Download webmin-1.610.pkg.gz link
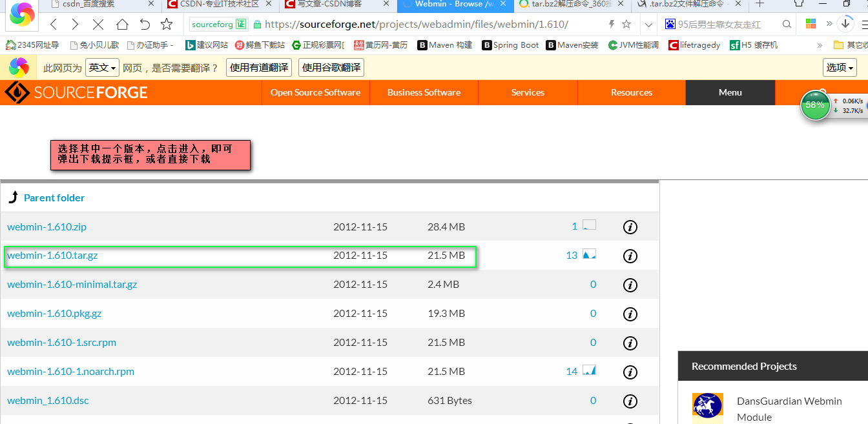The height and width of the screenshot is (424, 868). [54, 314]
